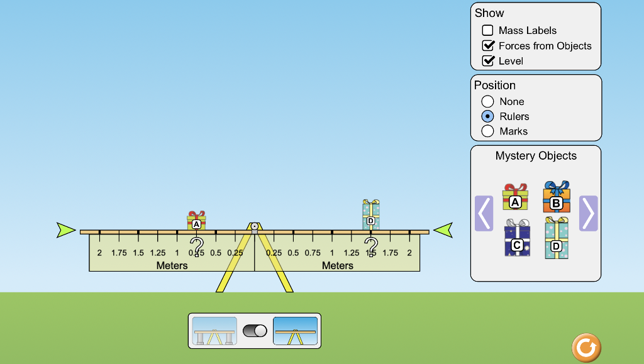
Task: Select Mystery Object B gift icon
Action: click(556, 198)
